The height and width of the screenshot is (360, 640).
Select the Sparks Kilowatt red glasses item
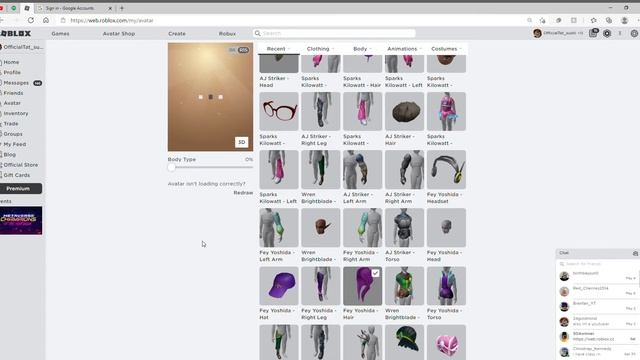click(279, 111)
